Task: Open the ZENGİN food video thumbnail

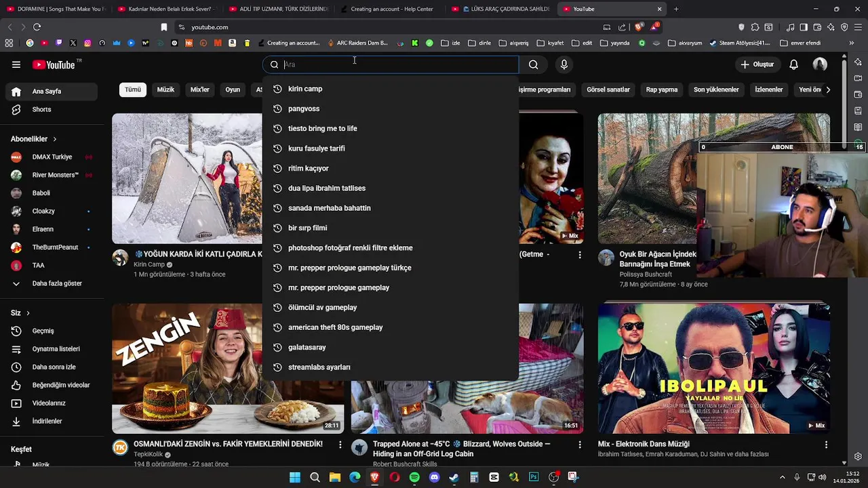Action: pos(228,368)
